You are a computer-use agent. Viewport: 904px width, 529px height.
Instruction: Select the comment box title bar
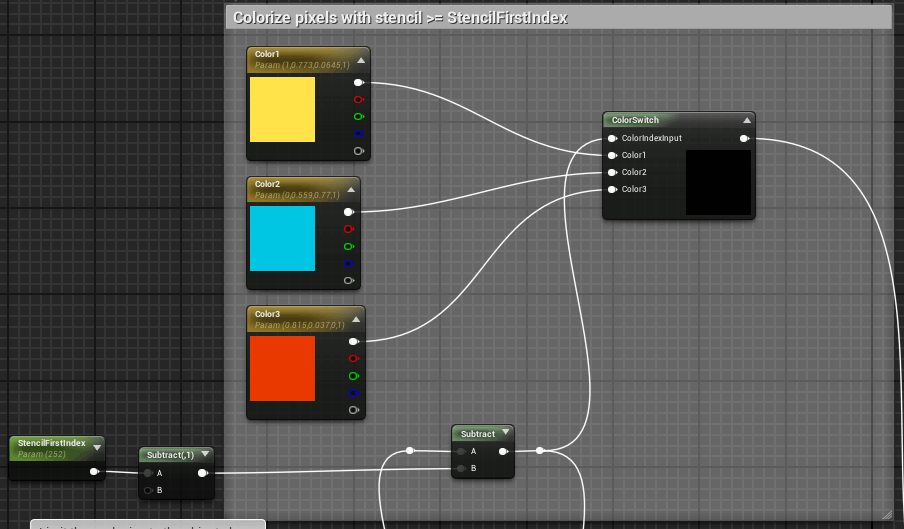(x=559, y=18)
